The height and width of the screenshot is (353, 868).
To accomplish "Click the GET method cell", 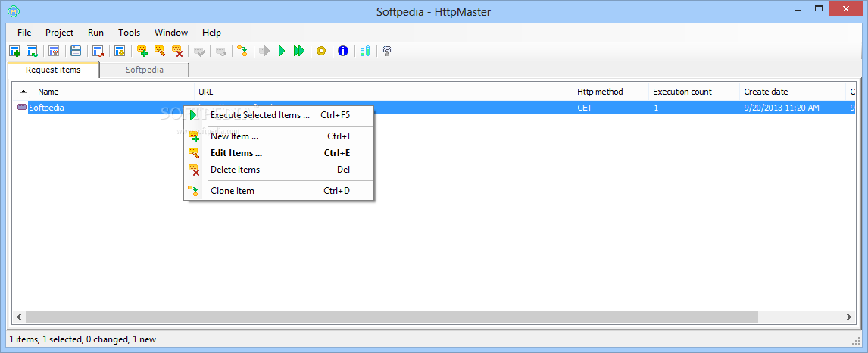I will click(585, 108).
